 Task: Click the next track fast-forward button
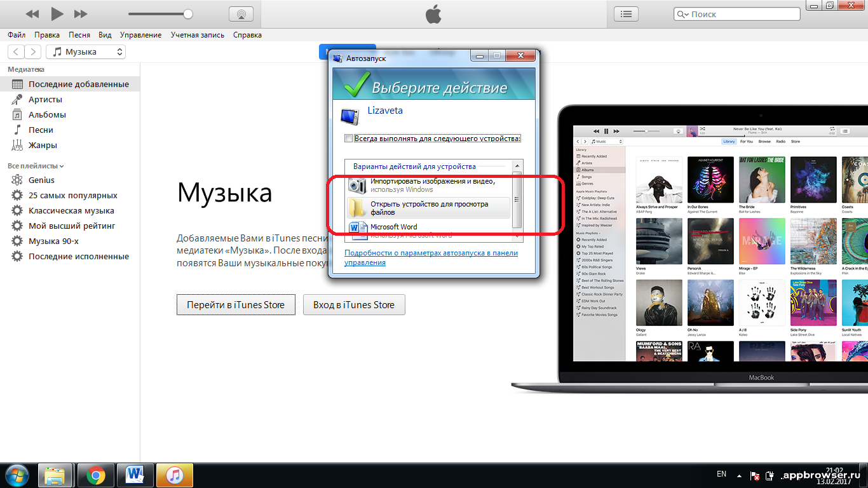point(81,13)
